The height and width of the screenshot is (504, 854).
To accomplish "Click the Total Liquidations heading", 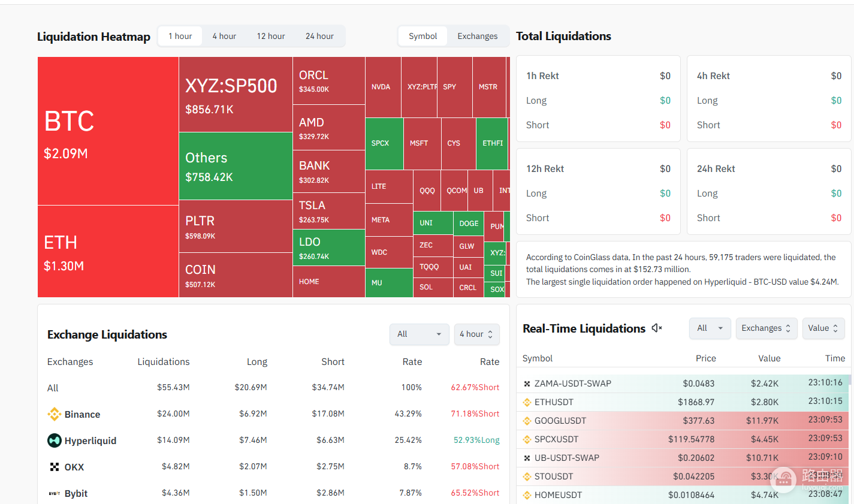I will point(563,36).
